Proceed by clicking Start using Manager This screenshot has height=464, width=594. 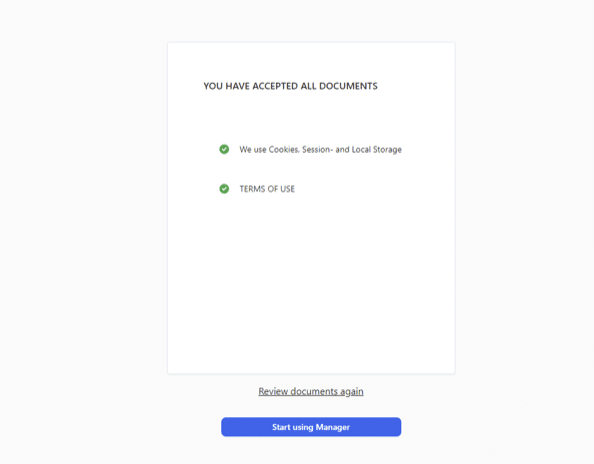[311, 427]
